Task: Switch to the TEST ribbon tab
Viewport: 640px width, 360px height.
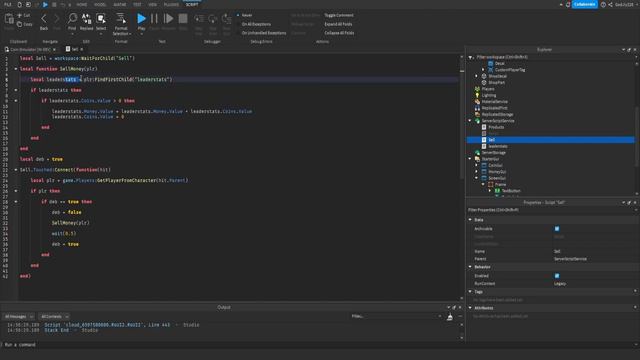Action: click(x=137, y=4)
